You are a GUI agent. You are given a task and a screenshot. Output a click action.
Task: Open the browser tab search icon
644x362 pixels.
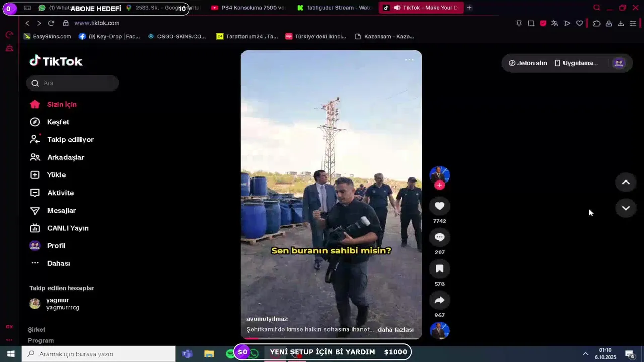coord(597,8)
